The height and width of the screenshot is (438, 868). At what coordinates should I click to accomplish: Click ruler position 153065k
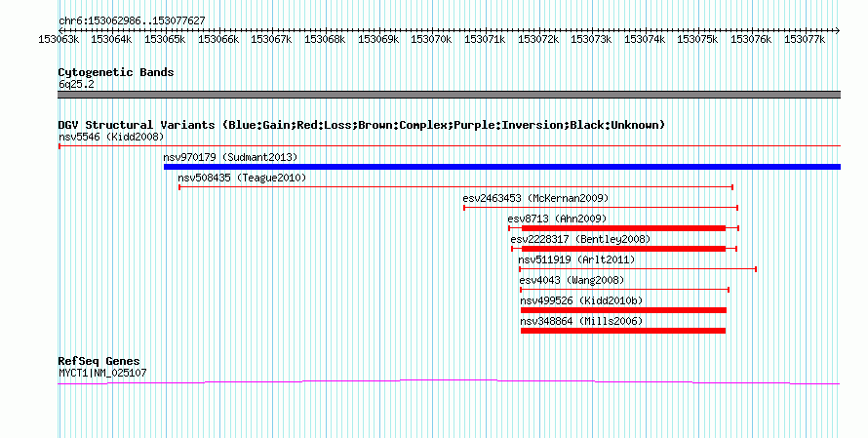click(x=165, y=40)
